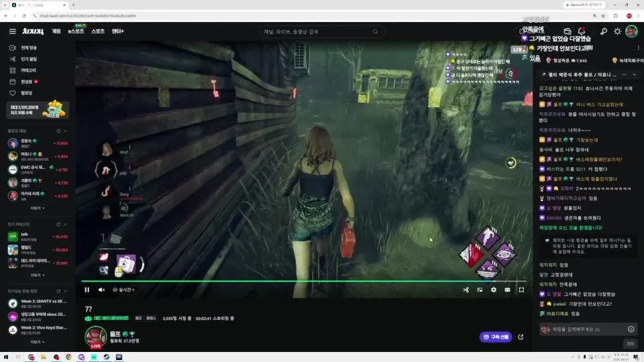The width and height of the screenshot is (644, 362).
Task: Open the streamer's live avatar
Action: tap(96, 337)
